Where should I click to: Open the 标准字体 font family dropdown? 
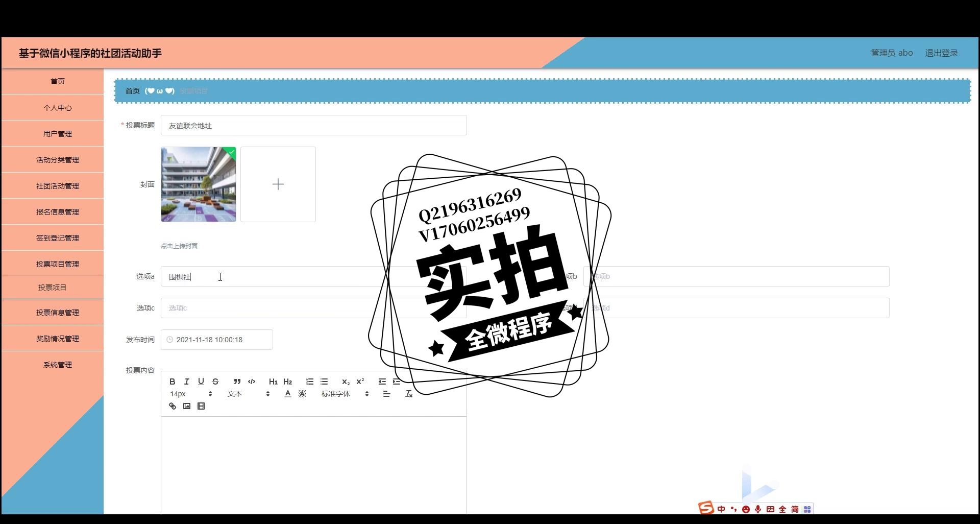point(345,394)
